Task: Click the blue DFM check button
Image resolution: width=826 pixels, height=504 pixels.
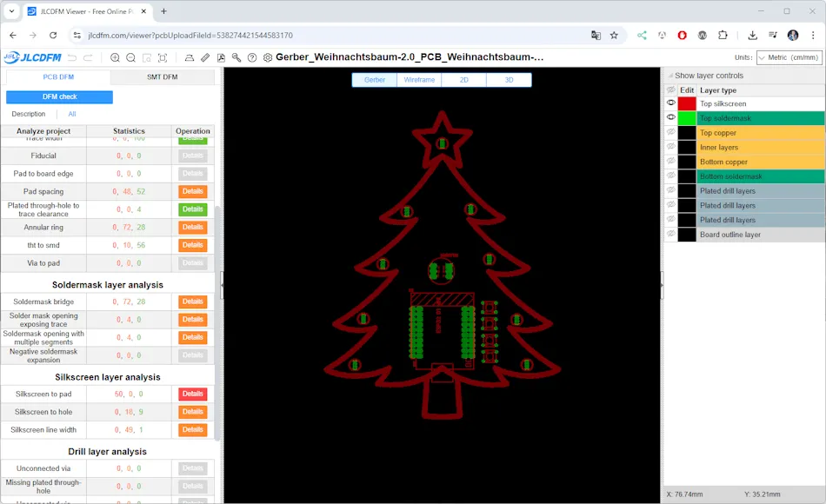Action: 59,97
